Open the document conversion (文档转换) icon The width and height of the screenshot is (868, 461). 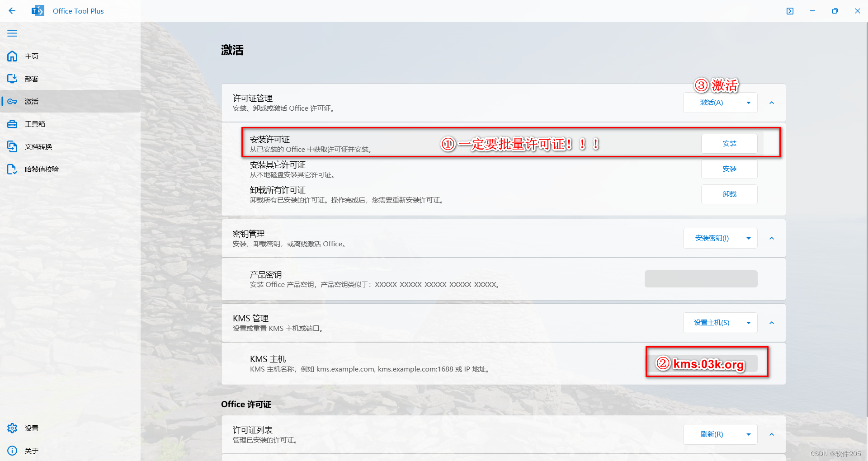(x=12, y=146)
